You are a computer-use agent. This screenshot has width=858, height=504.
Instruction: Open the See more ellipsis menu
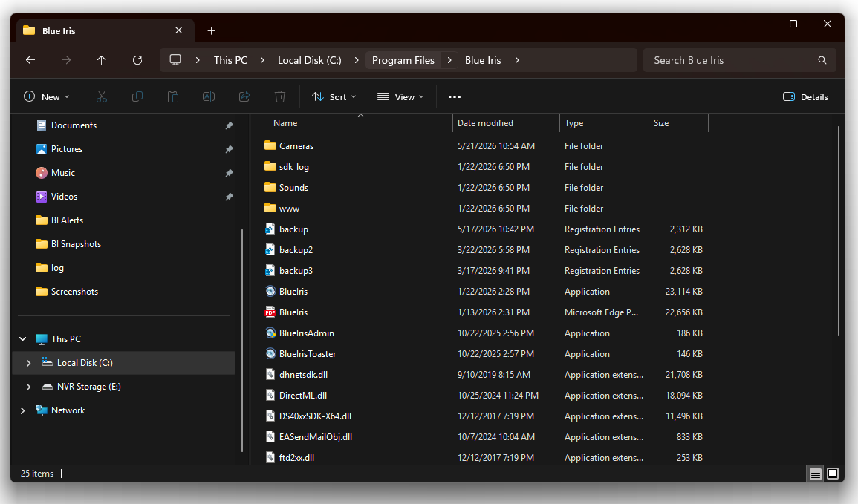(x=454, y=96)
